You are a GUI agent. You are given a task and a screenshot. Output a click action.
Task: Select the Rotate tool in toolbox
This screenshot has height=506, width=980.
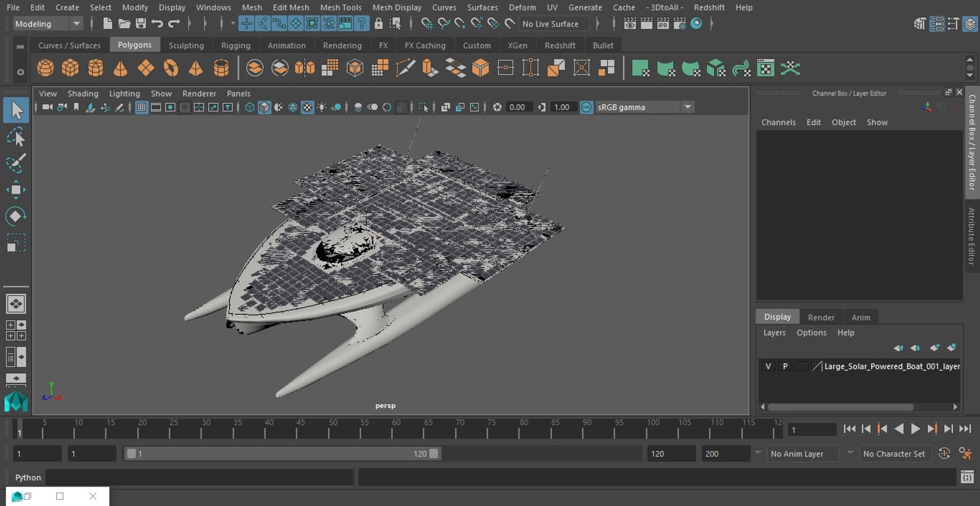point(16,216)
